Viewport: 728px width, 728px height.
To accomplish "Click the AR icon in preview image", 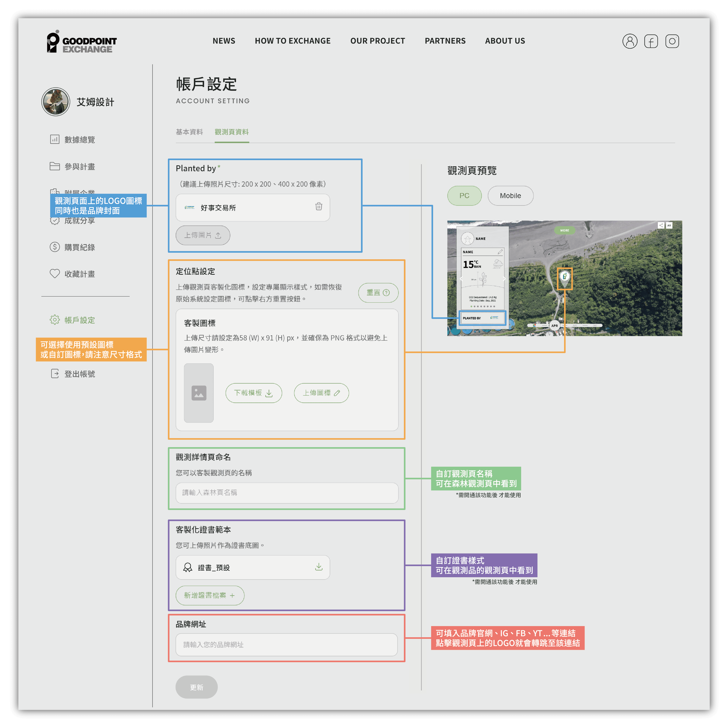I will pos(669,225).
